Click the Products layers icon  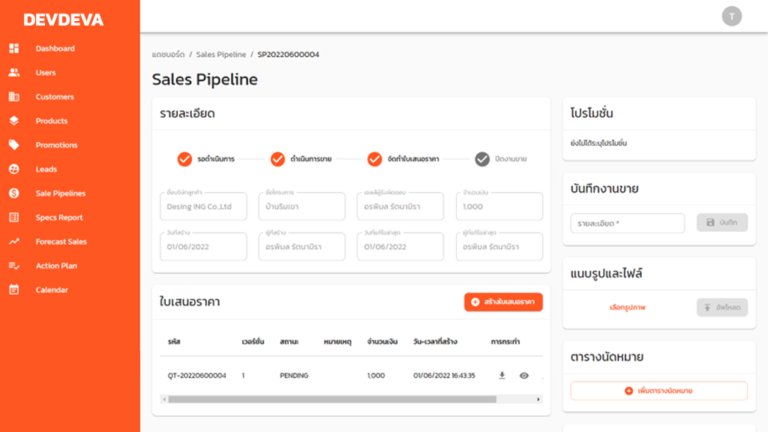pyautogui.click(x=14, y=121)
